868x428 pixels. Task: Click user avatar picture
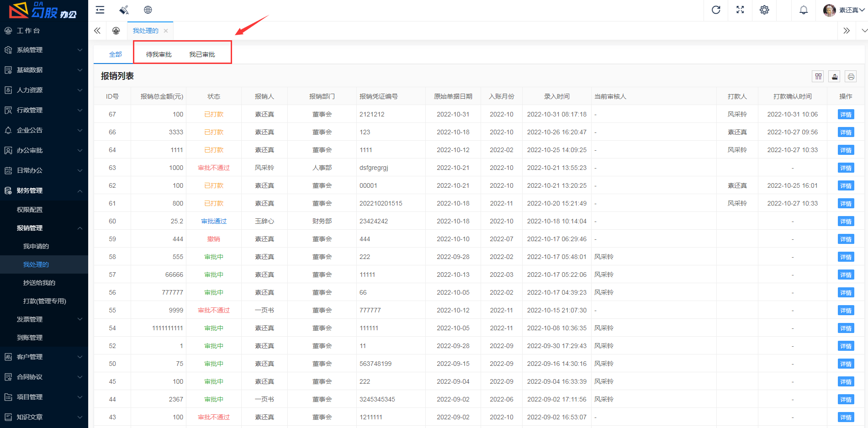point(830,10)
